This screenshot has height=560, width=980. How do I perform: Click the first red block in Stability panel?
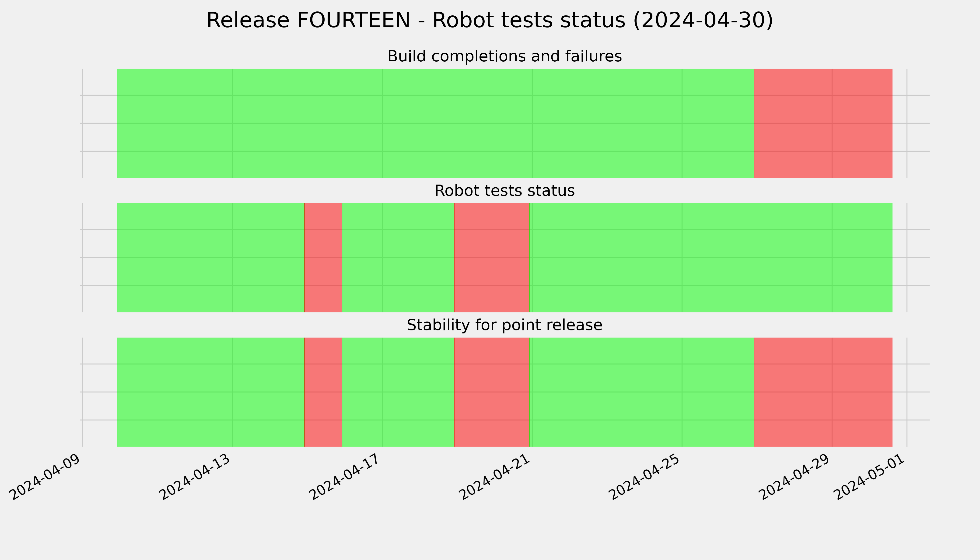323,392
